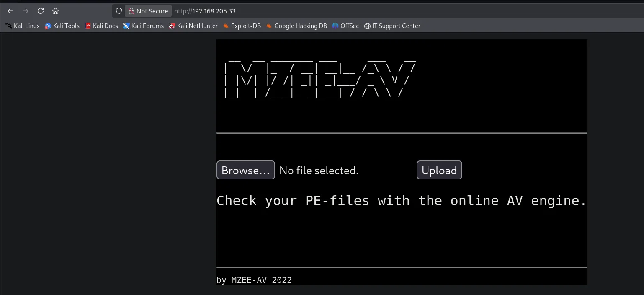Click the "No file selected." label

pos(319,171)
